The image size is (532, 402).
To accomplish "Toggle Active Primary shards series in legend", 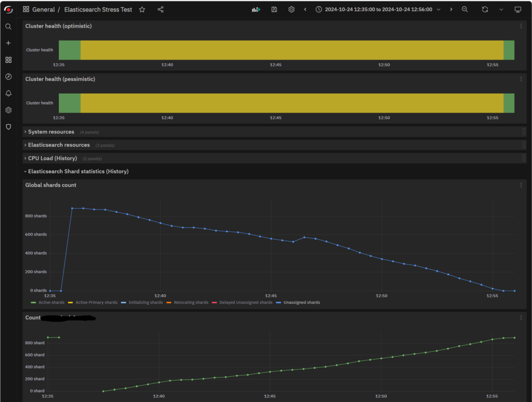I will click(96, 303).
